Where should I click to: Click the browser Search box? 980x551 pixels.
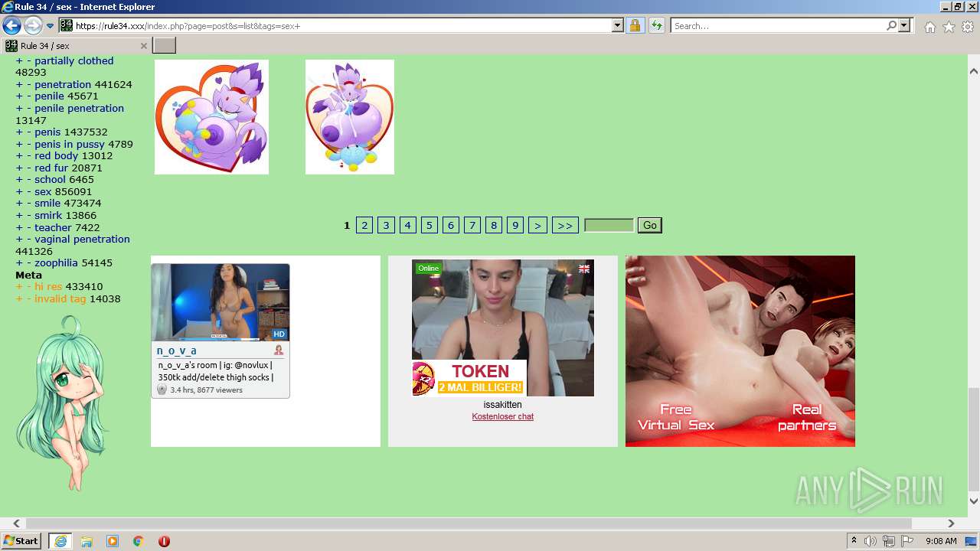coord(778,26)
